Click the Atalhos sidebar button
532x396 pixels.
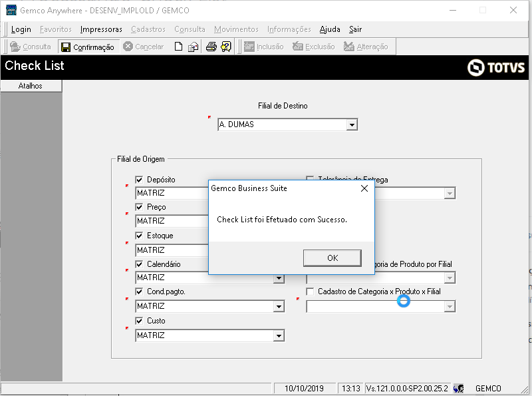pos(31,86)
